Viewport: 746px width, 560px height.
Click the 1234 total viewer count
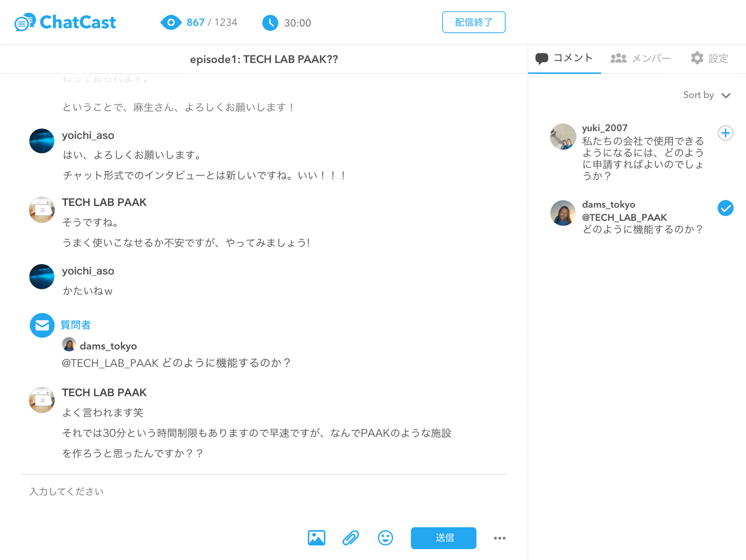tap(226, 23)
